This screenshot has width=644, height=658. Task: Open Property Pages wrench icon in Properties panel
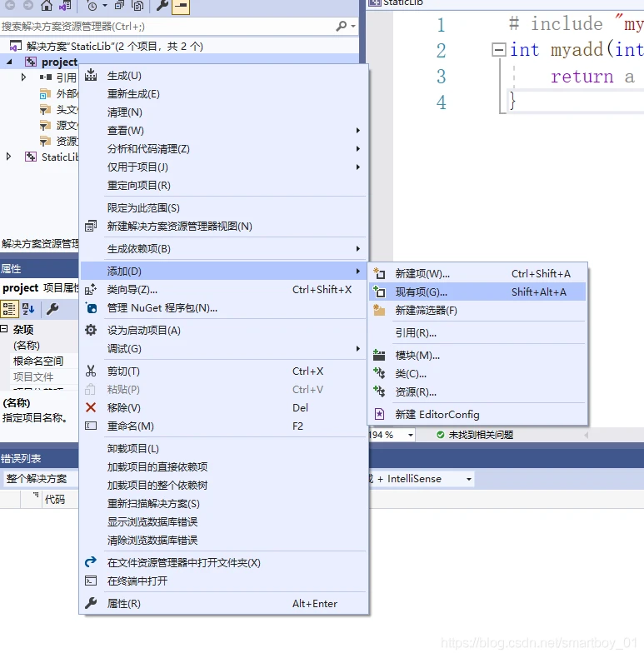tap(52, 309)
